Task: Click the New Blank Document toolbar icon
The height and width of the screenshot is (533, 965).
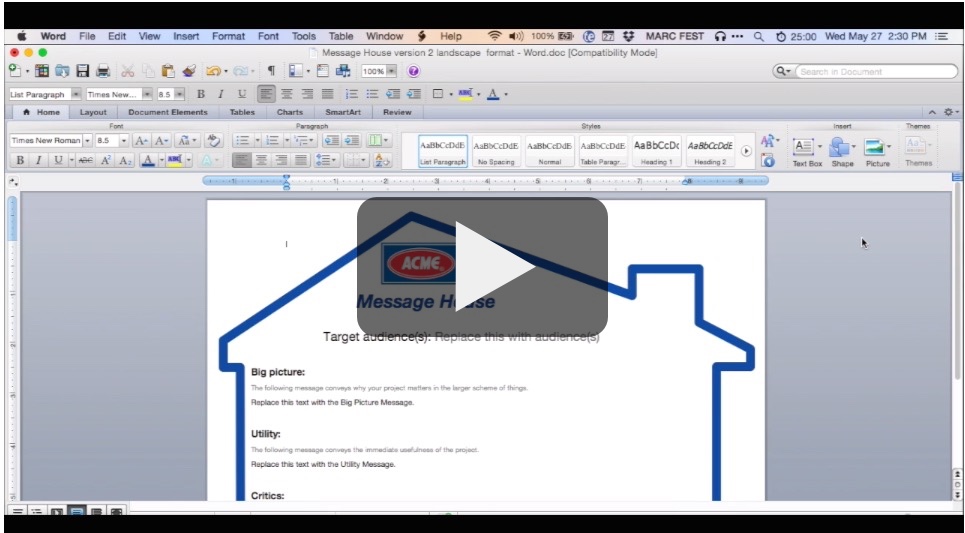Action: click(x=15, y=71)
